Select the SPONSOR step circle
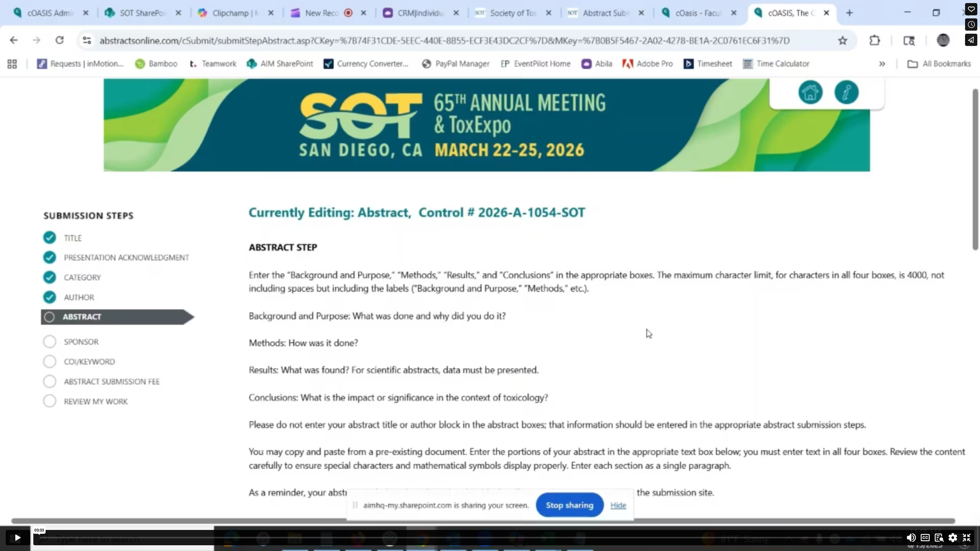Image resolution: width=980 pixels, height=551 pixels. point(49,342)
